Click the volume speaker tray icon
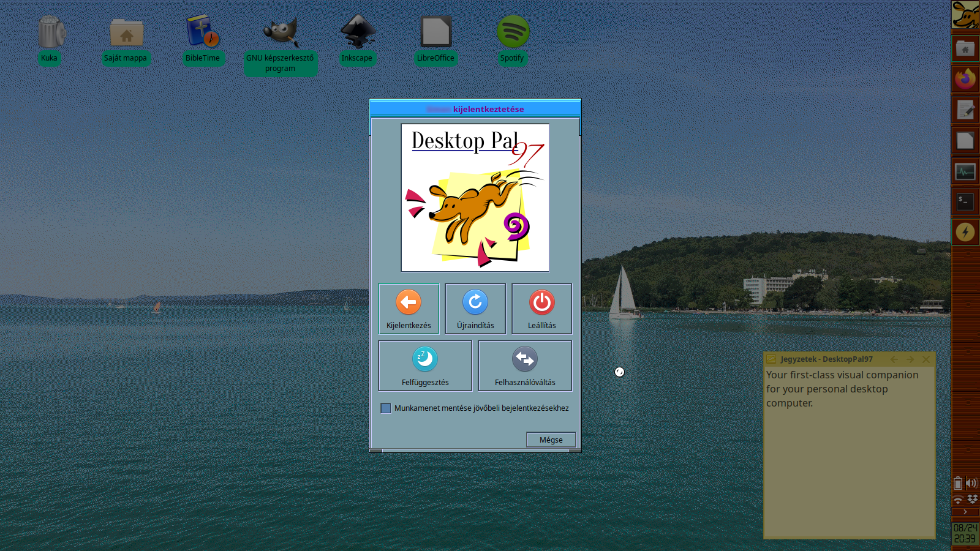 (x=972, y=483)
